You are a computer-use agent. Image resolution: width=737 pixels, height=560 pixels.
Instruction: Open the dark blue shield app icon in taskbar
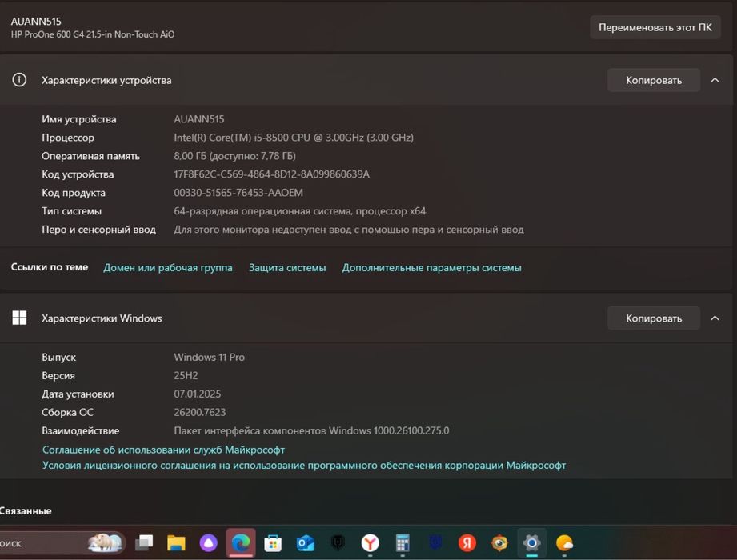435,543
